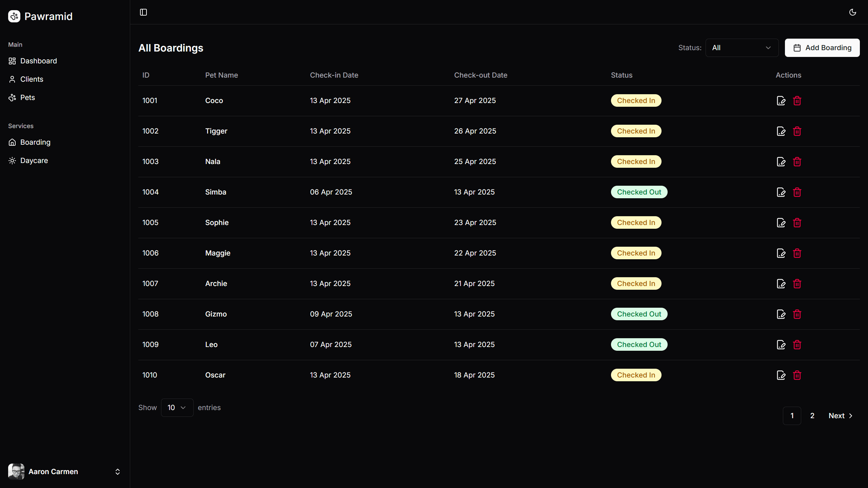Click the 27 Apr 2025 check-out date

[x=475, y=101]
